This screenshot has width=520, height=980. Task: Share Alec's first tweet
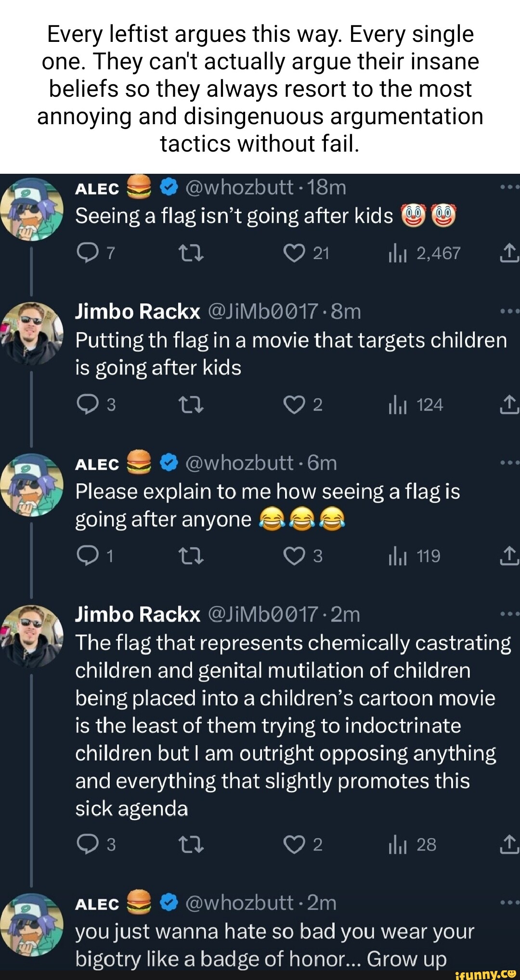509,253
